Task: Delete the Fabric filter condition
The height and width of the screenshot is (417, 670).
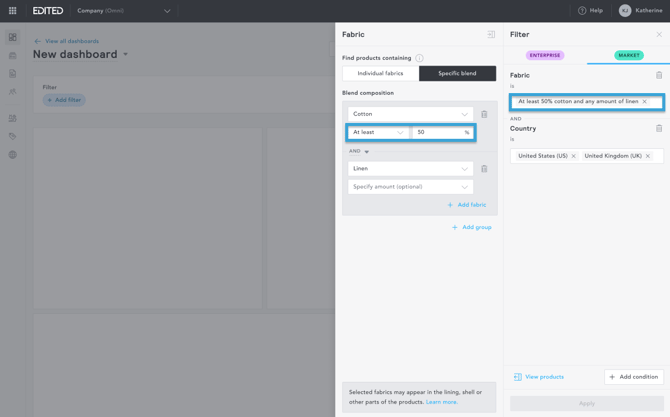Action: tap(659, 75)
